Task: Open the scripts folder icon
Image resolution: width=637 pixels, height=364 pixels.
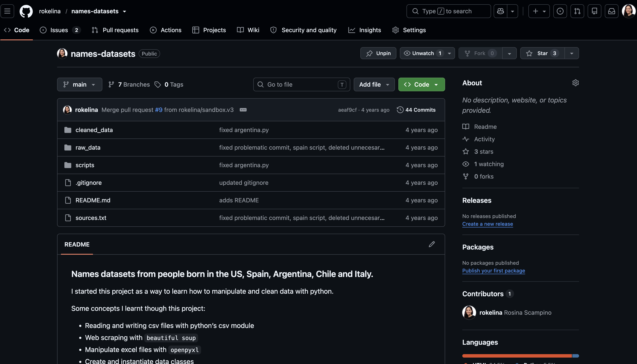Action: click(68, 165)
